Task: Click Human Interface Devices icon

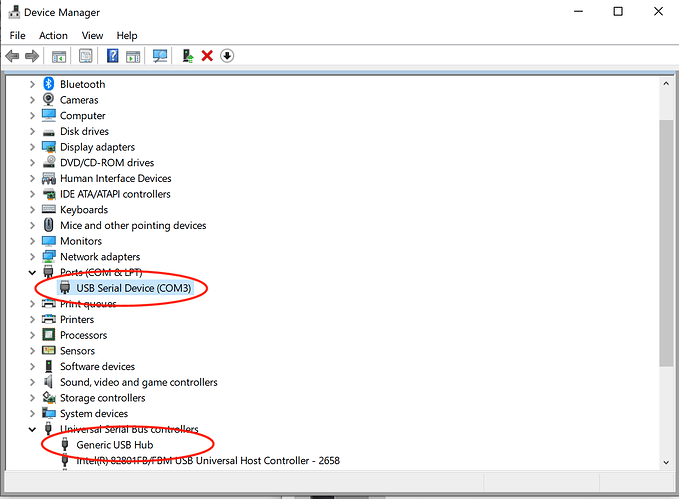Action: coord(48,178)
